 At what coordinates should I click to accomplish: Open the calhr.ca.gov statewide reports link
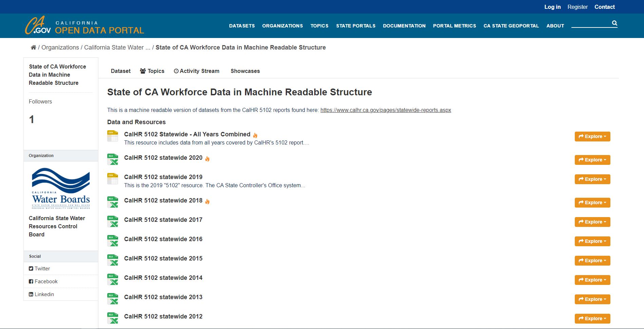click(x=385, y=110)
